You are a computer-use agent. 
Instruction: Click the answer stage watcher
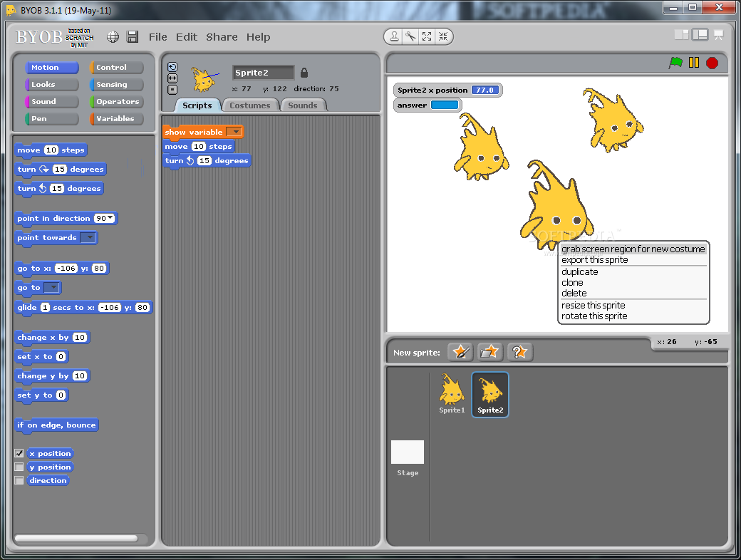coord(427,105)
